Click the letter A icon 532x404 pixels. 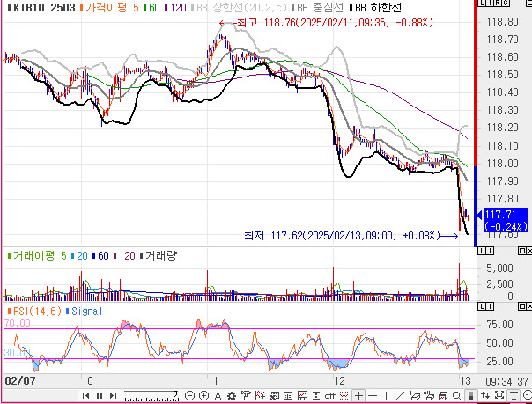click(218, 395)
